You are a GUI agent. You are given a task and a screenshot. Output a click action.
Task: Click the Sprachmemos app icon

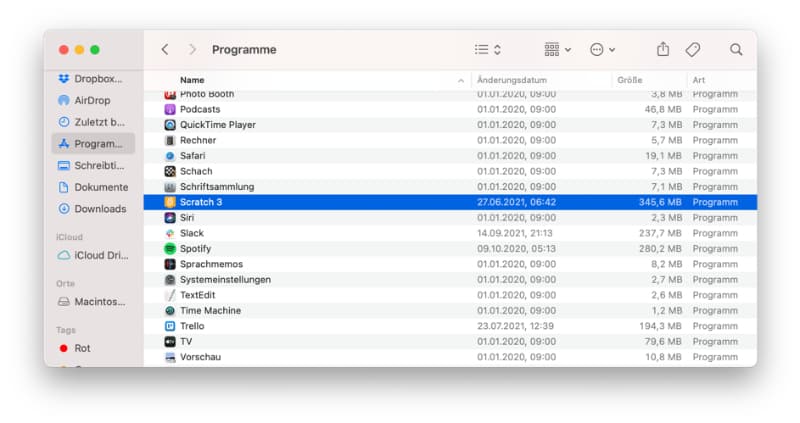pyautogui.click(x=170, y=264)
